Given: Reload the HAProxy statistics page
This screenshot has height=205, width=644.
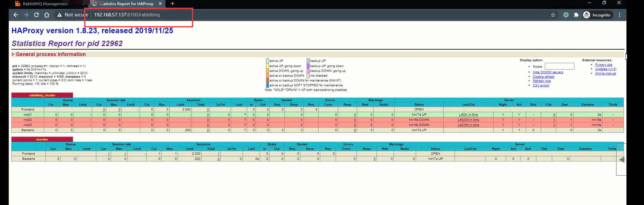Looking at the screenshot, I should pyautogui.click(x=36, y=15).
